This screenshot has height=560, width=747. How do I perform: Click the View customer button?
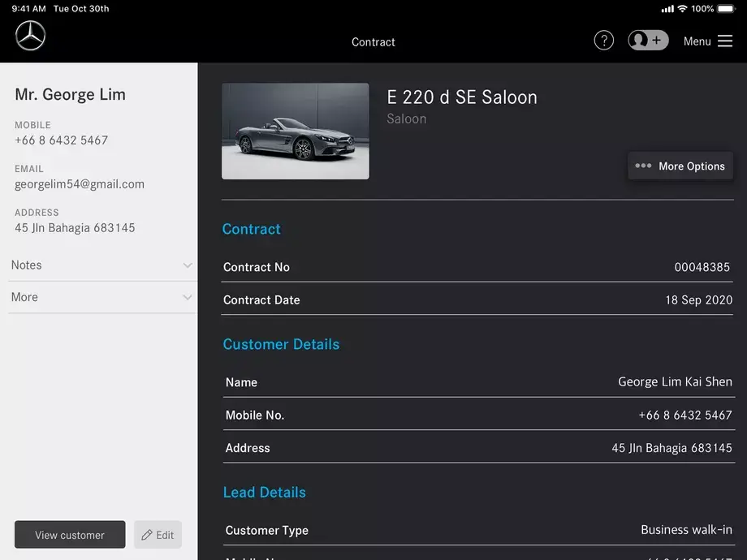coord(70,535)
